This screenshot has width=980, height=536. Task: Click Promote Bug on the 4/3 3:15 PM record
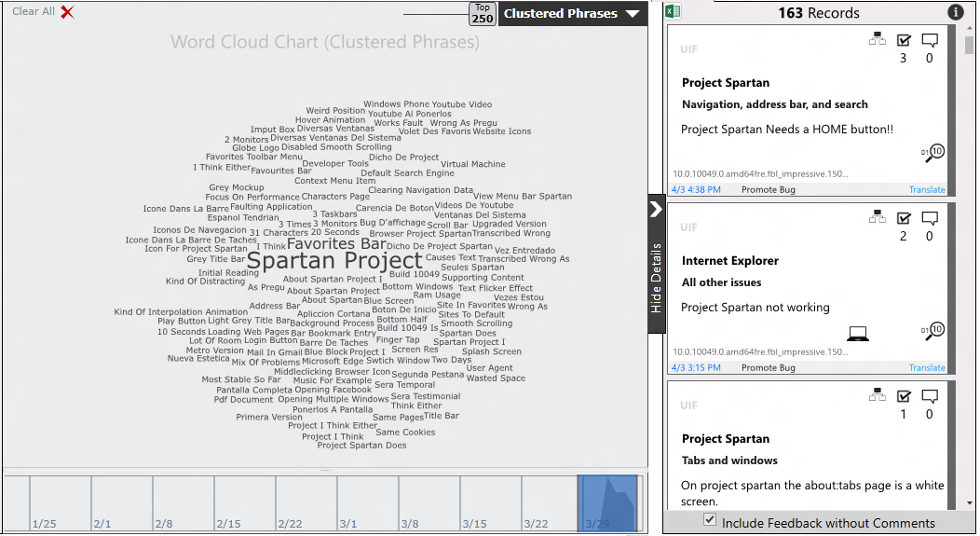point(769,368)
